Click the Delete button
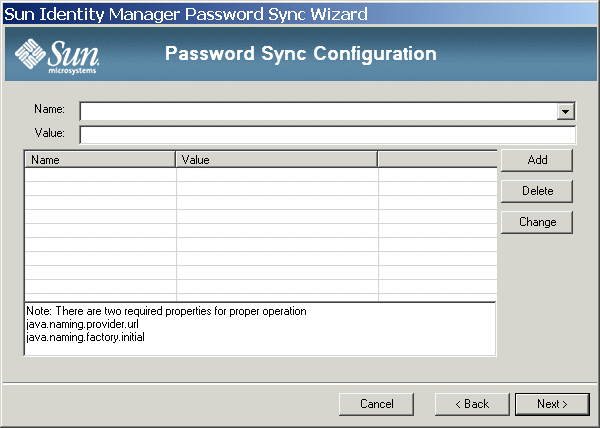 coord(537,191)
